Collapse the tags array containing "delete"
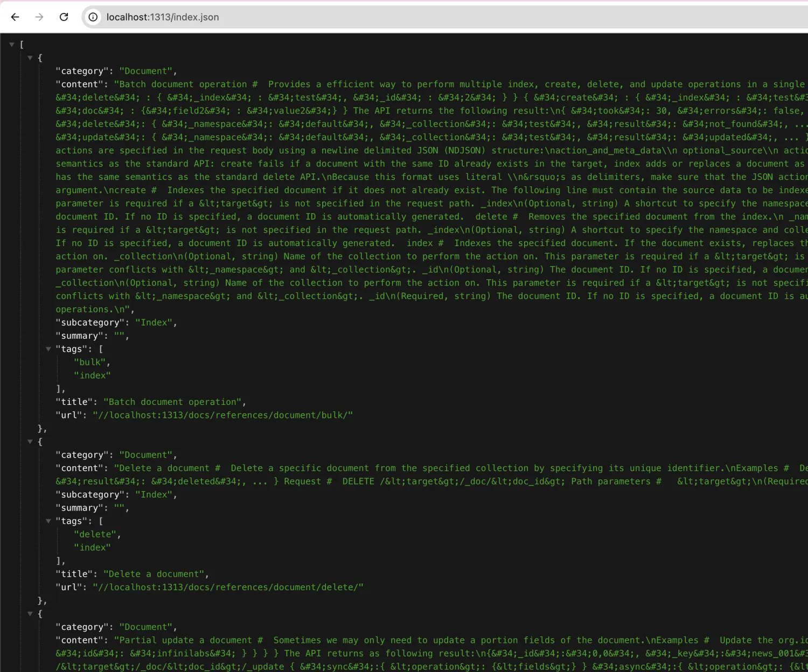 (48, 521)
